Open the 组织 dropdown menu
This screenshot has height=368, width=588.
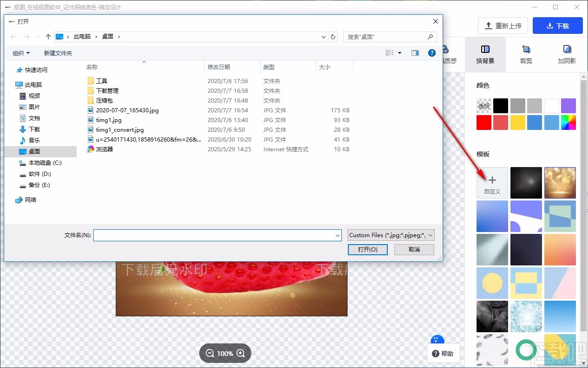click(21, 53)
